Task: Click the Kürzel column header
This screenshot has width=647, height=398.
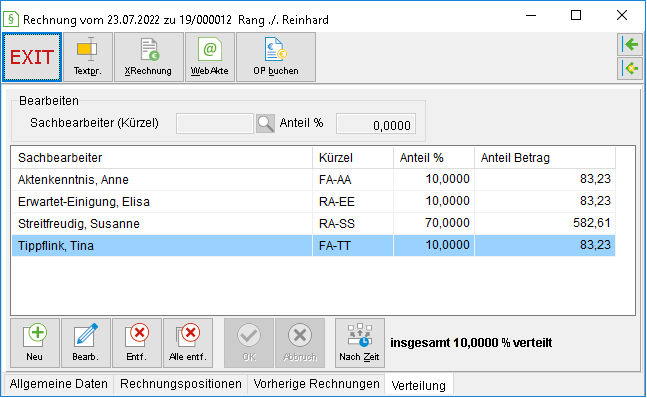Action: pyautogui.click(x=353, y=158)
